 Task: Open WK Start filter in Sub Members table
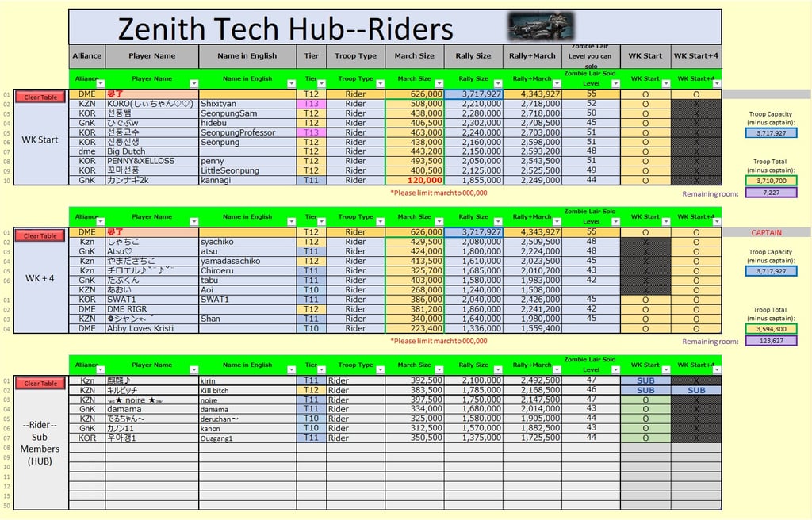(666, 370)
